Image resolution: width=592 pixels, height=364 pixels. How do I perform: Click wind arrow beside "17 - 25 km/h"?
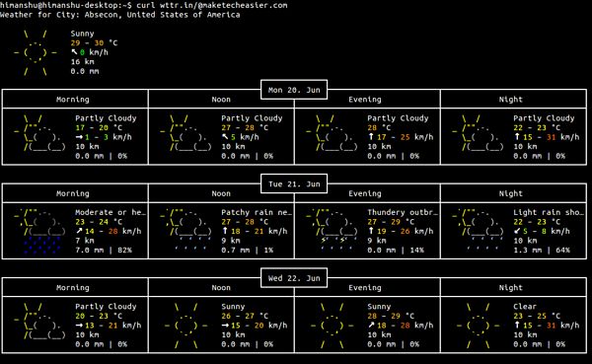pos(371,137)
